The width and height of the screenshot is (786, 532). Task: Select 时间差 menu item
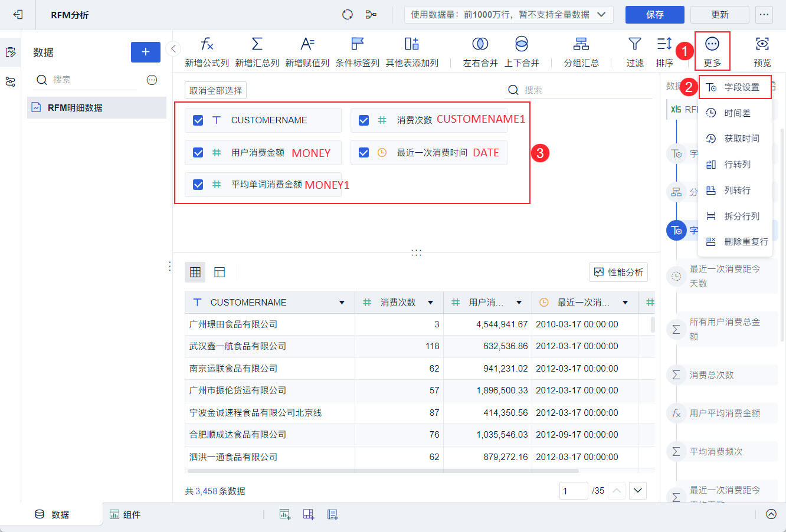(x=735, y=113)
